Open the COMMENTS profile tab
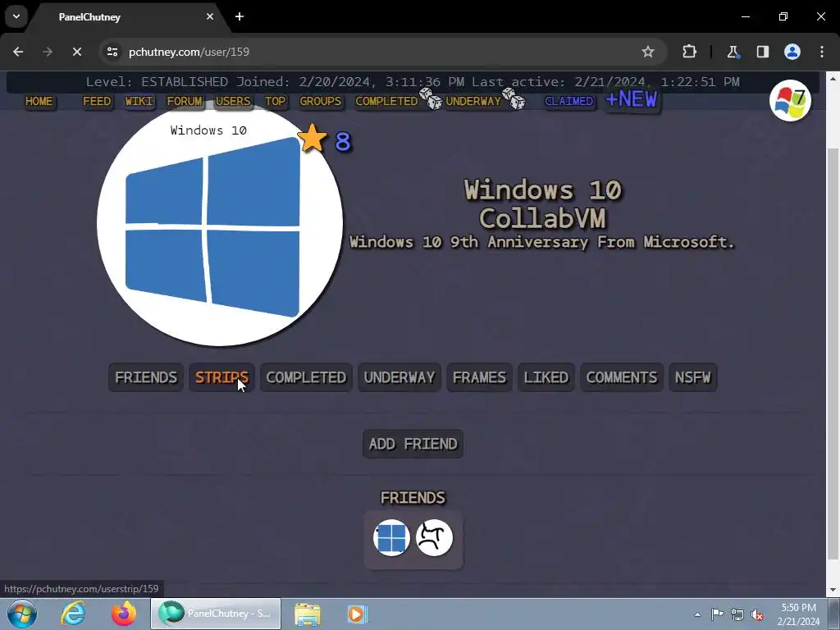 (622, 377)
